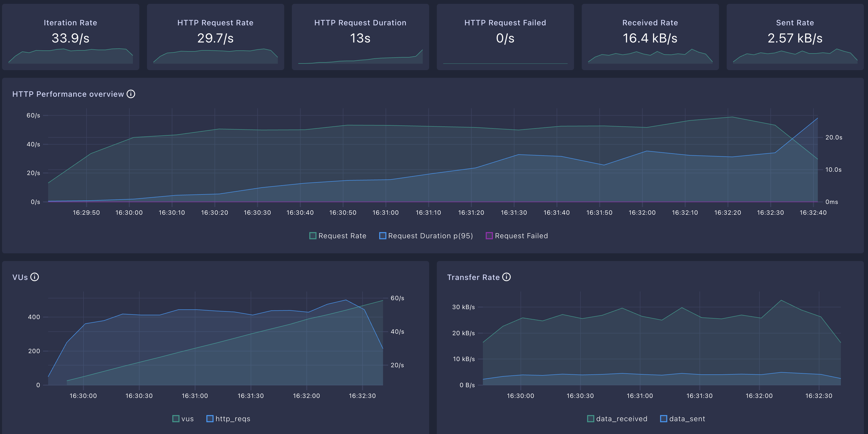Click the info icon next to VUs
The width and height of the screenshot is (868, 434).
click(34, 277)
